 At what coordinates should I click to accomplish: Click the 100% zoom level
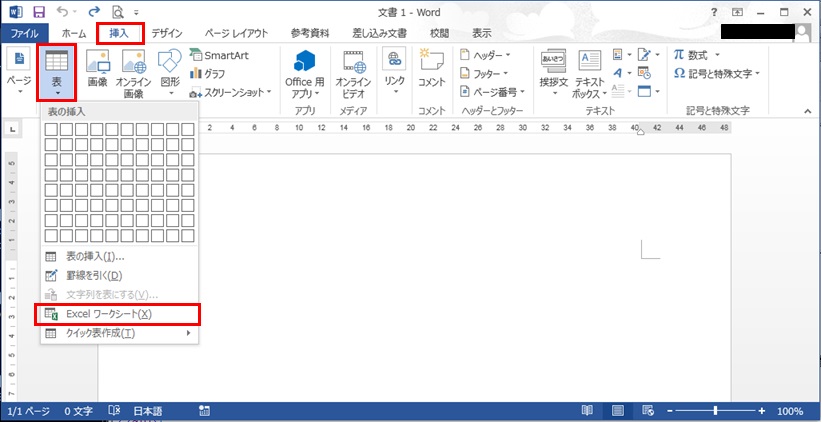(x=789, y=412)
